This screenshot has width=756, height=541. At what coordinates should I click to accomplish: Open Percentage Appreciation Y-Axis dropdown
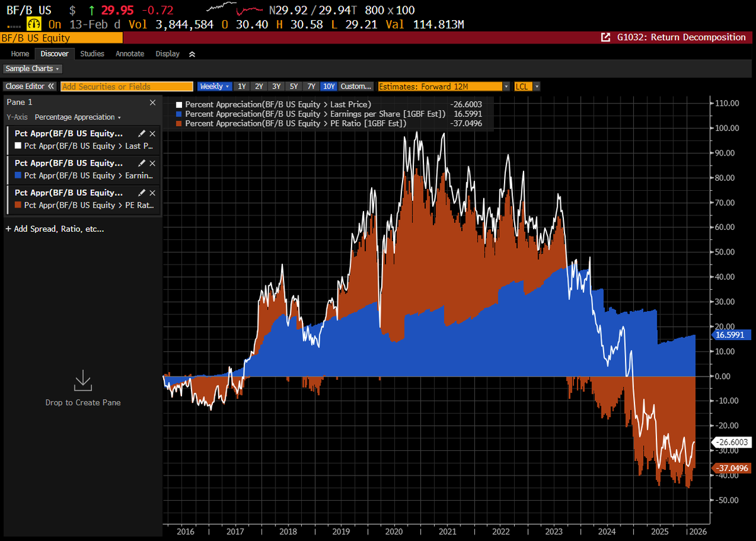[x=77, y=117]
